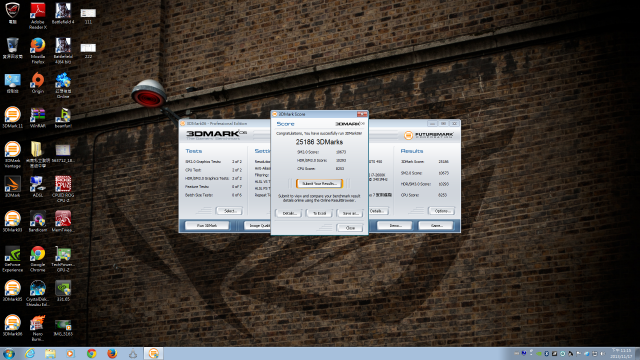Click the Image Quality button in main window
This screenshot has width=640, height=360.
[x=258, y=226]
